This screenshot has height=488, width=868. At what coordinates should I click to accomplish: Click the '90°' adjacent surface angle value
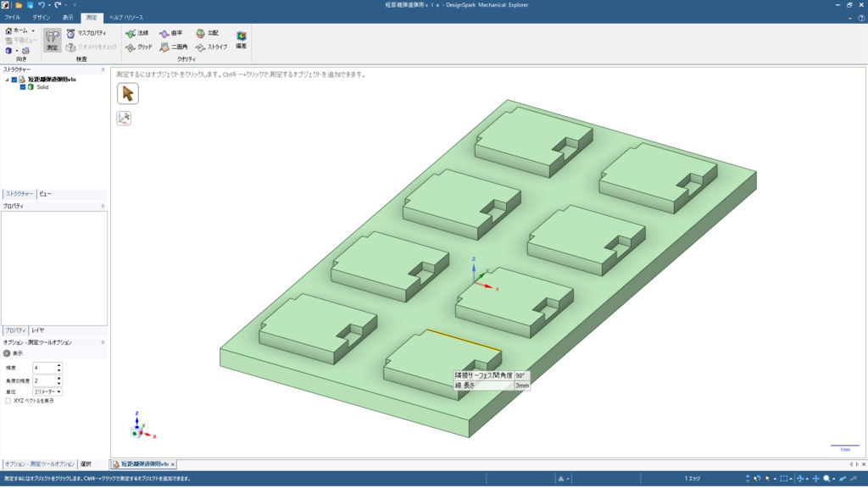520,375
